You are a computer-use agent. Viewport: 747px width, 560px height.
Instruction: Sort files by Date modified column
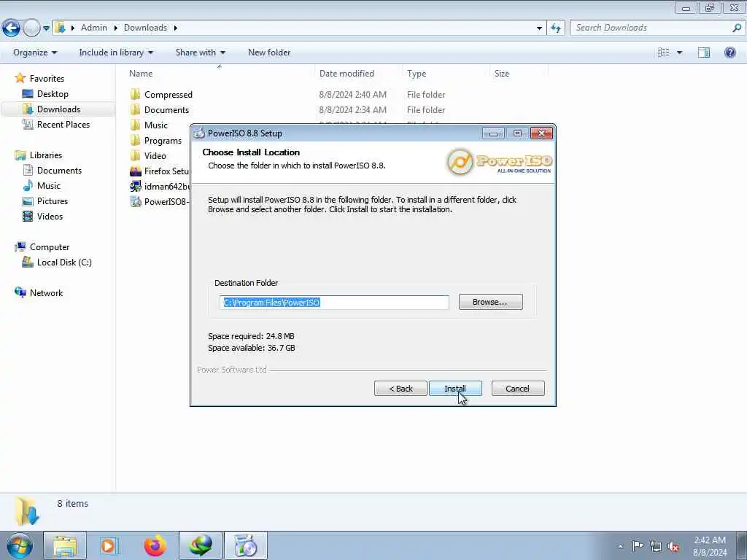pyautogui.click(x=347, y=74)
